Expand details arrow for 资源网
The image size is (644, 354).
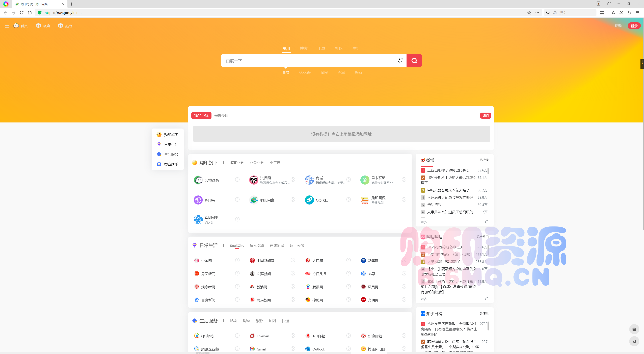click(293, 179)
